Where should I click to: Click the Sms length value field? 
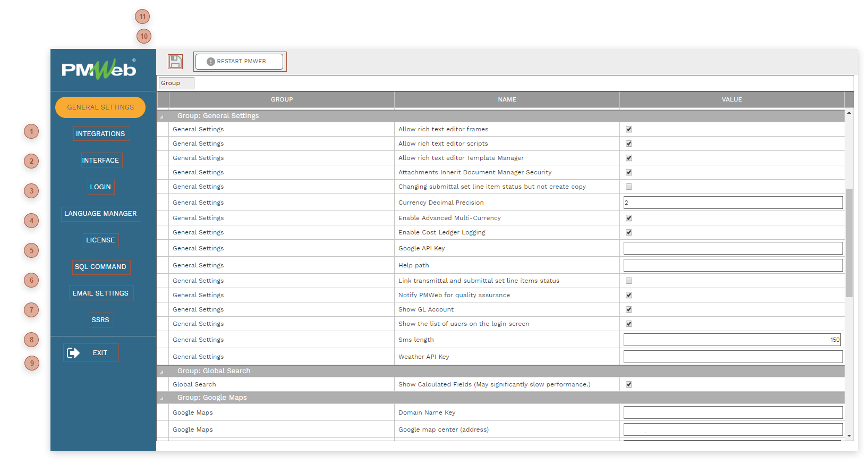click(x=732, y=340)
